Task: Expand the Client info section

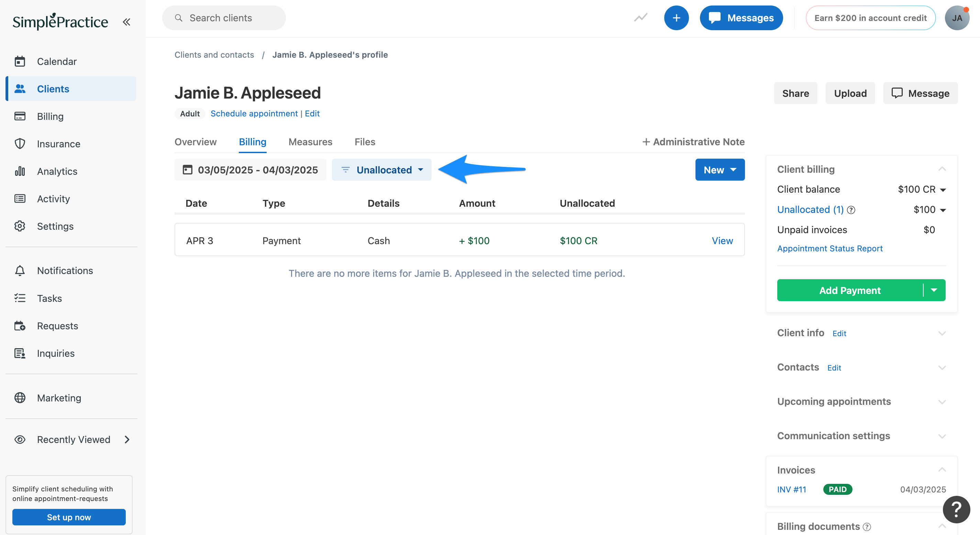Action: (x=942, y=333)
